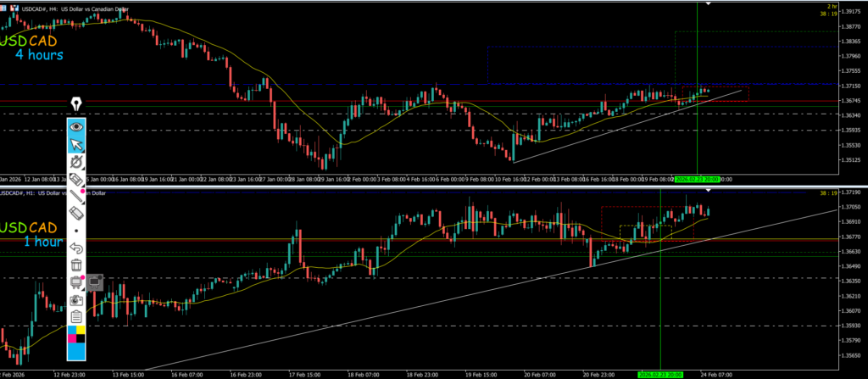Take a screenshot with the camera icon
The width and height of the screenshot is (868, 379).
coord(77,299)
